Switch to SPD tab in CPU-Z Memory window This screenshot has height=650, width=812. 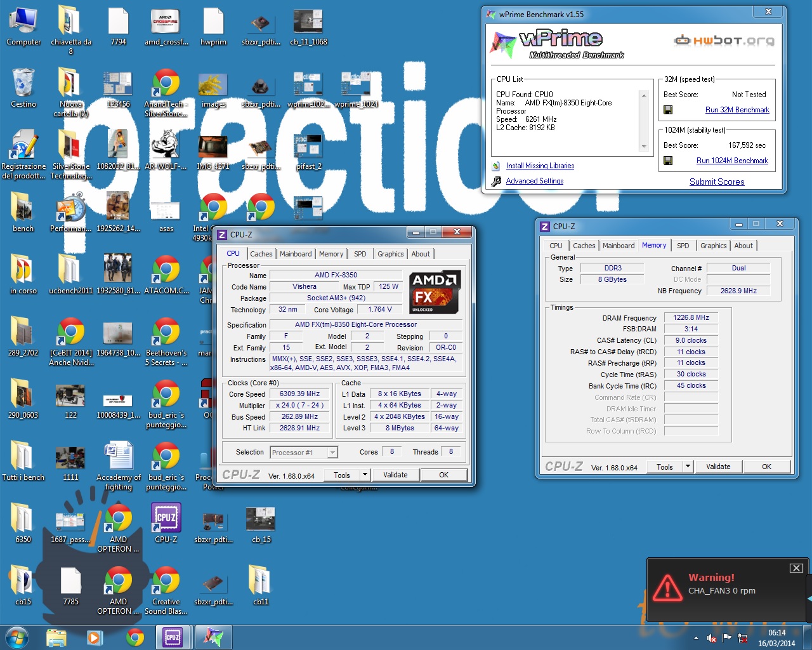pyautogui.click(x=683, y=246)
